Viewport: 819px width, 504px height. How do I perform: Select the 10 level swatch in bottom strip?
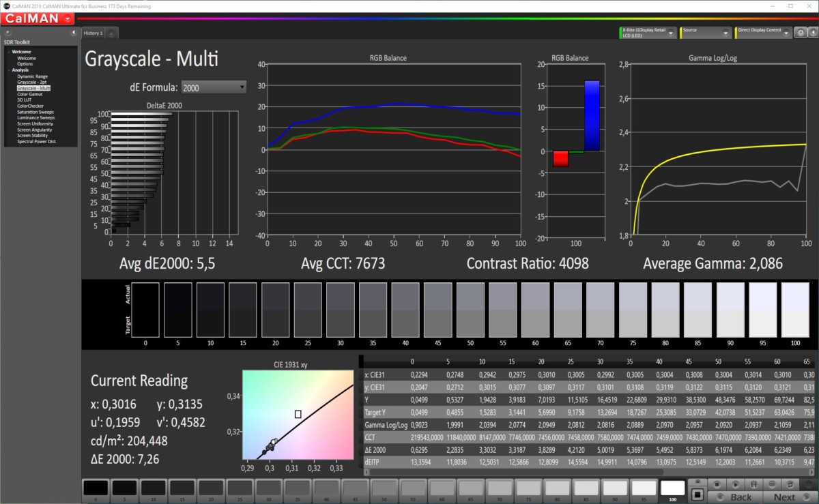(154, 491)
